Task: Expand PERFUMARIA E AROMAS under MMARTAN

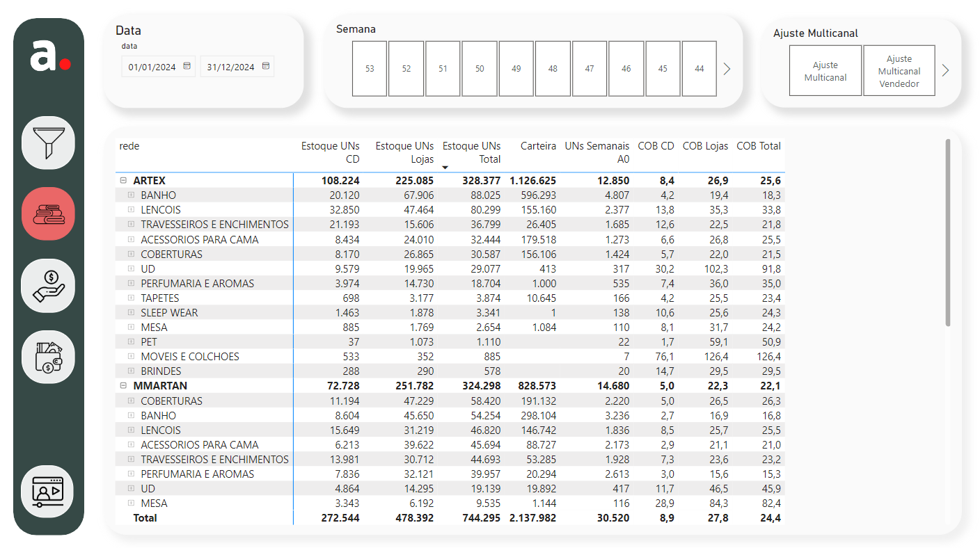Action: click(x=131, y=474)
